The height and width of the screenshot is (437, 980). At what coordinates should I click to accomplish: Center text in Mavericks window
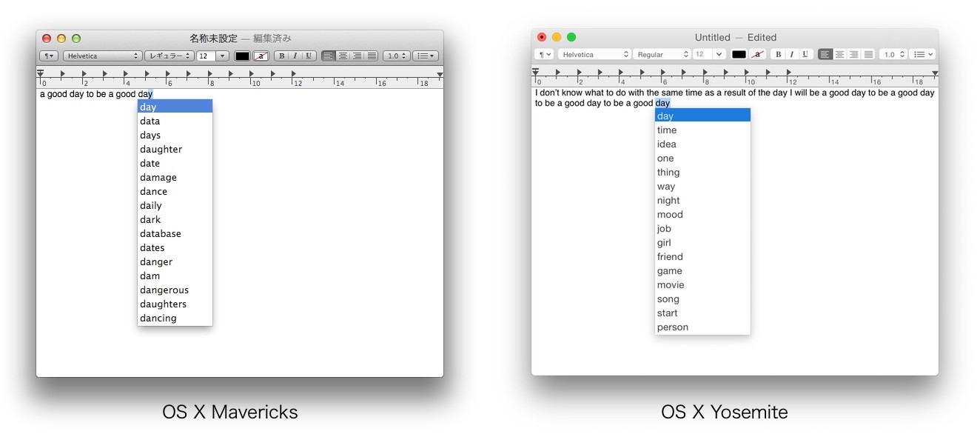tap(343, 56)
